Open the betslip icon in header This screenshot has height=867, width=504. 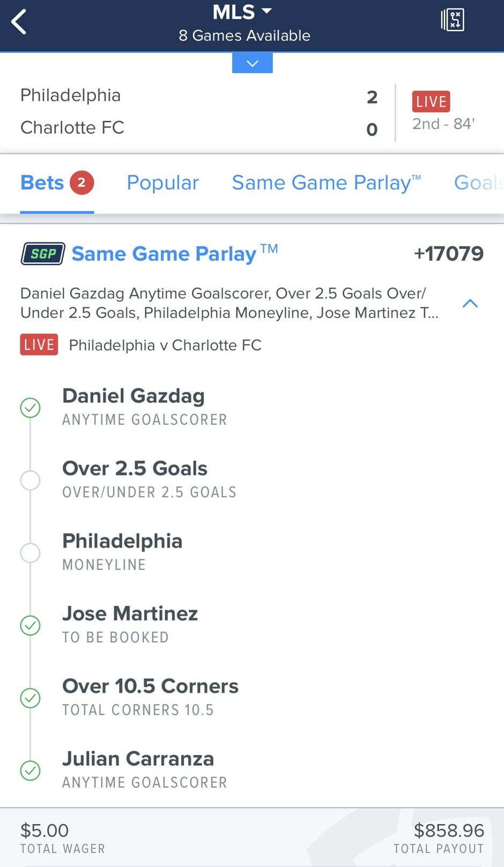453,20
